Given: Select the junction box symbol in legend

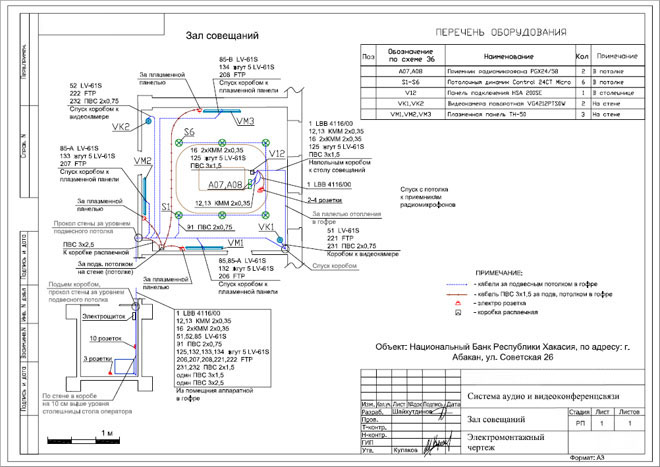Looking at the screenshot, I should [457, 311].
